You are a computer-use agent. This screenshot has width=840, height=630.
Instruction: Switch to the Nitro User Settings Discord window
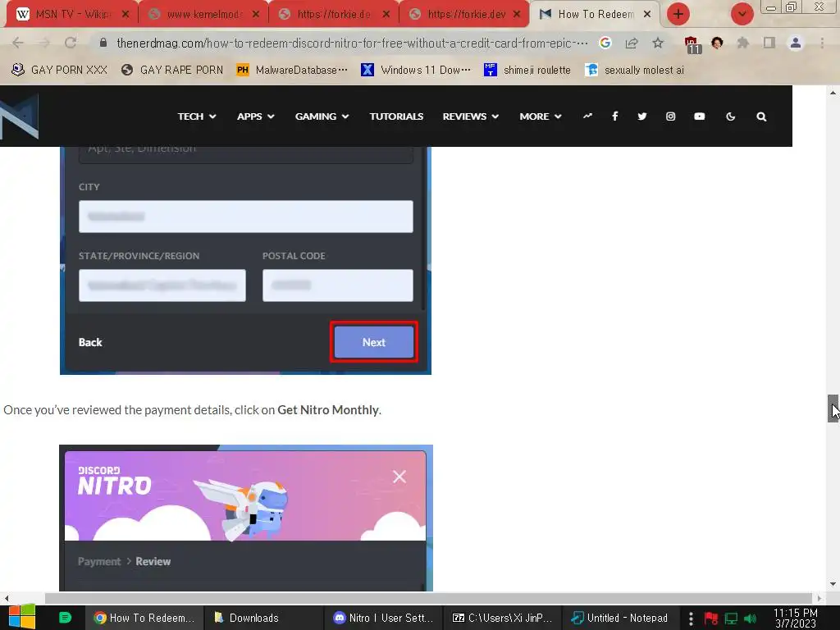pyautogui.click(x=384, y=618)
